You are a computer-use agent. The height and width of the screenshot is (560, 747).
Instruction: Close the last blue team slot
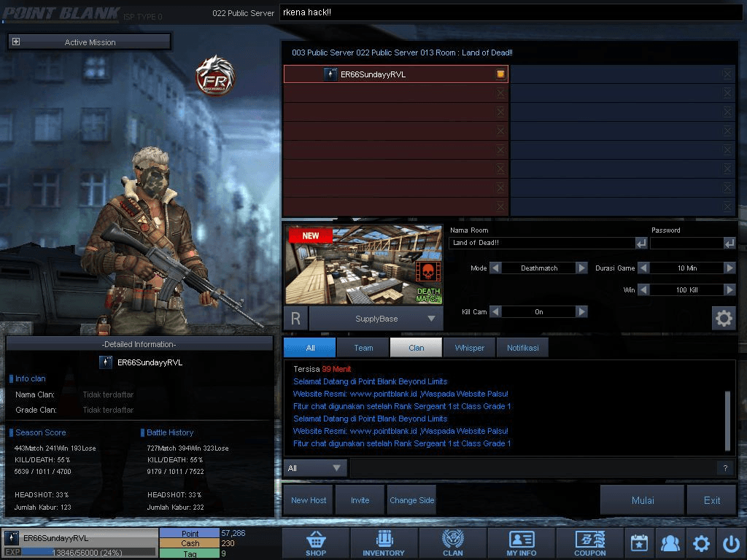pyautogui.click(x=727, y=206)
